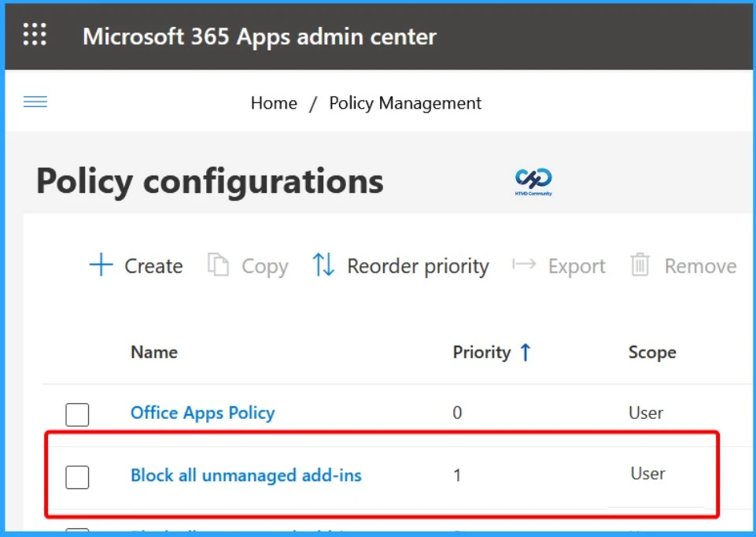Viewport: 756px width, 537px height.
Task: Click the Copy pages icon
Action: (x=218, y=265)
